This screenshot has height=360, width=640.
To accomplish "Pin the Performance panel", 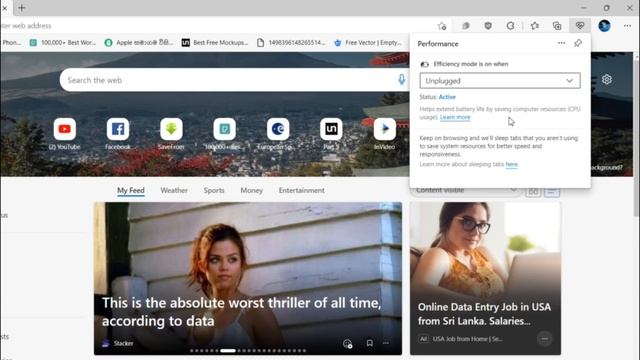I will 578,43.
